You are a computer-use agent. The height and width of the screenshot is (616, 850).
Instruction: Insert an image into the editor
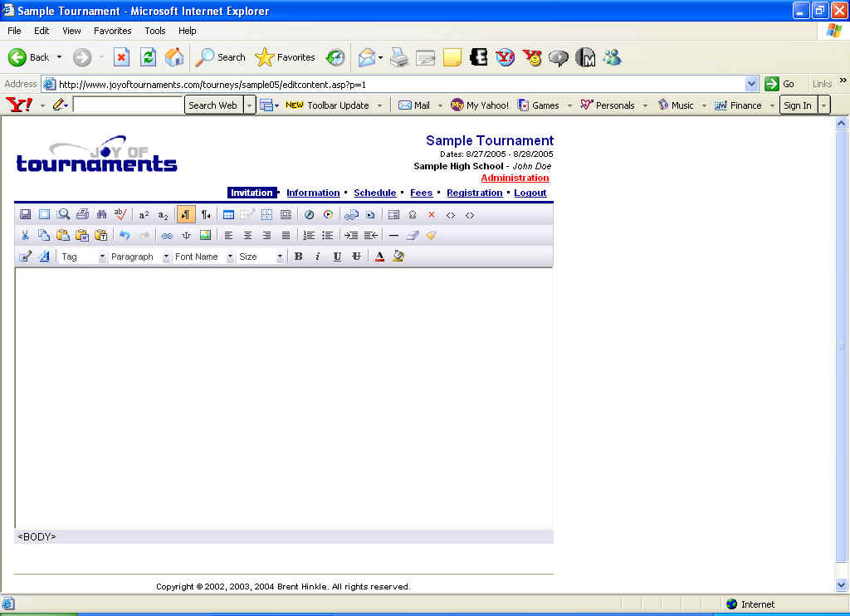[205, 236]
